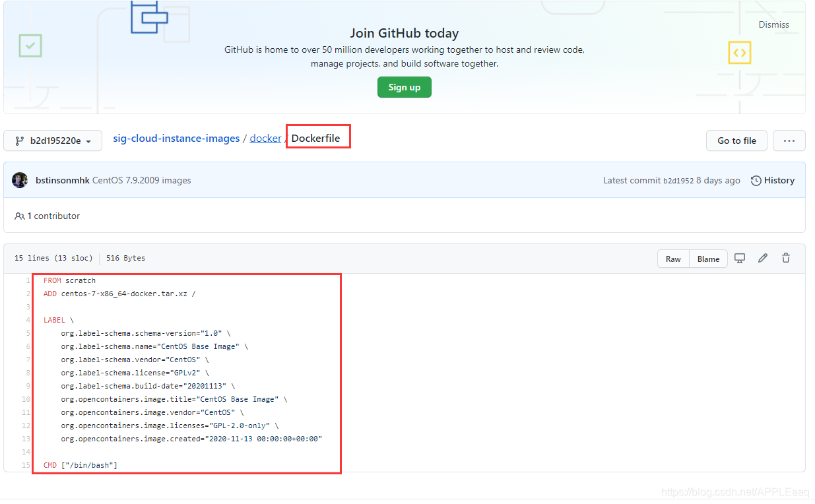Select line number 4 in gutter
Viewport: 815px width, 504px height.
(x=28, y=320)
